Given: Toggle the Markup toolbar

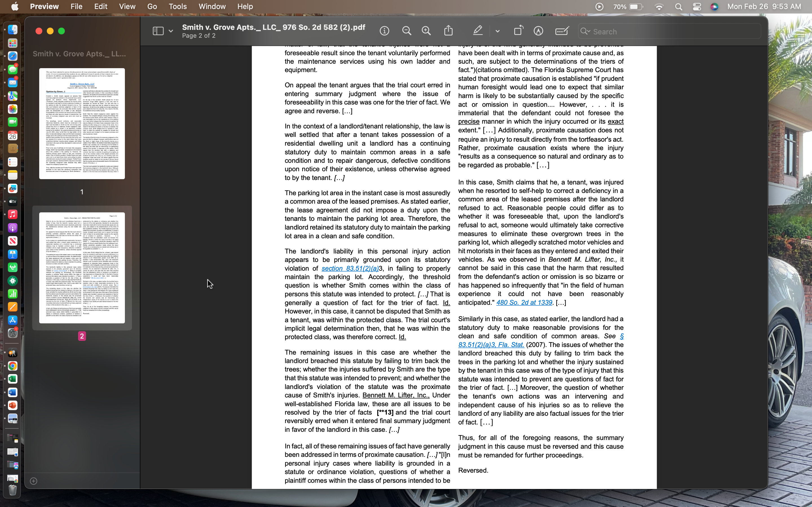Looking at the screenshot, I should pyautogui.click(x=538, y=30).
